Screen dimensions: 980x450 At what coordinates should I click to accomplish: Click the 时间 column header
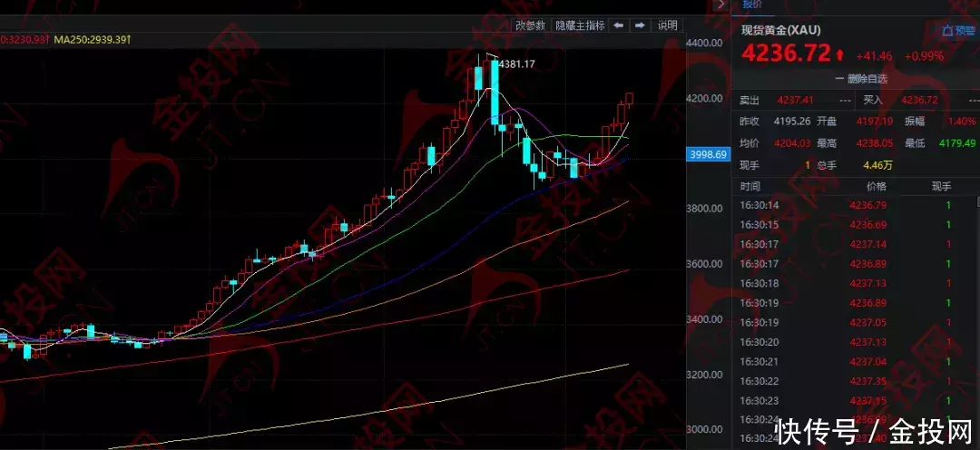tap(750, 186)
